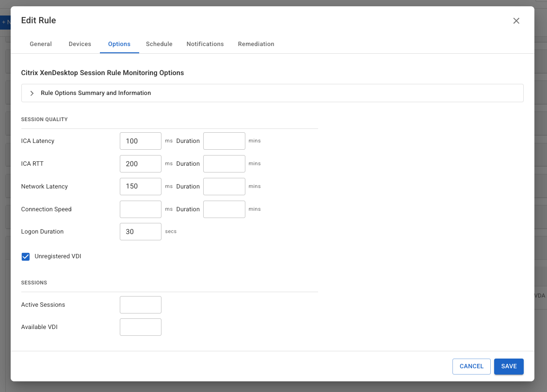Uncheck the Unregistered VDI checkbox
This screenshot has height=392, width=547.
[x=26, y=257]
